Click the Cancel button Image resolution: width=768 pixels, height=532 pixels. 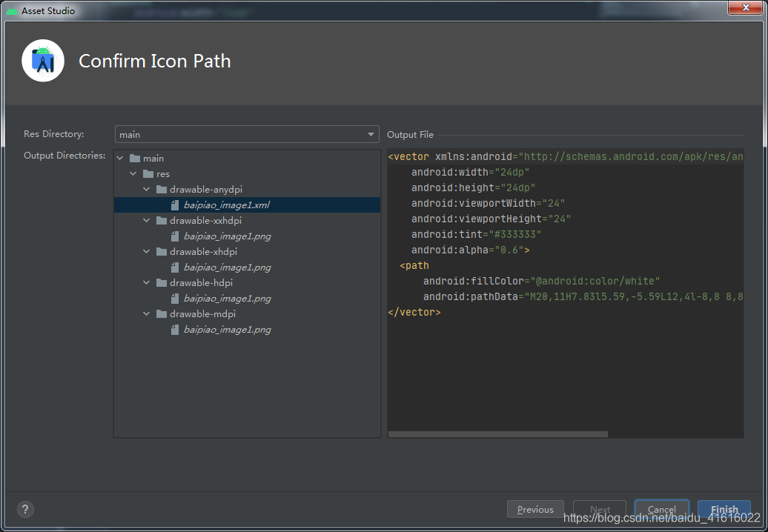662,510
